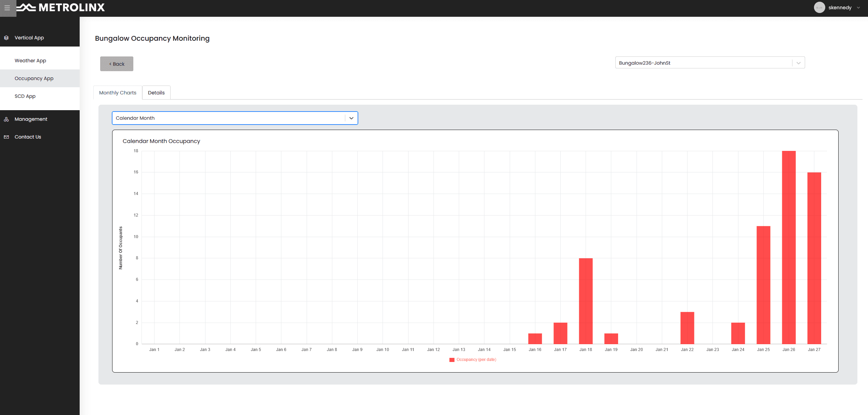Expand the Vertical App menu
868x415 pixels.
point(40,38)
